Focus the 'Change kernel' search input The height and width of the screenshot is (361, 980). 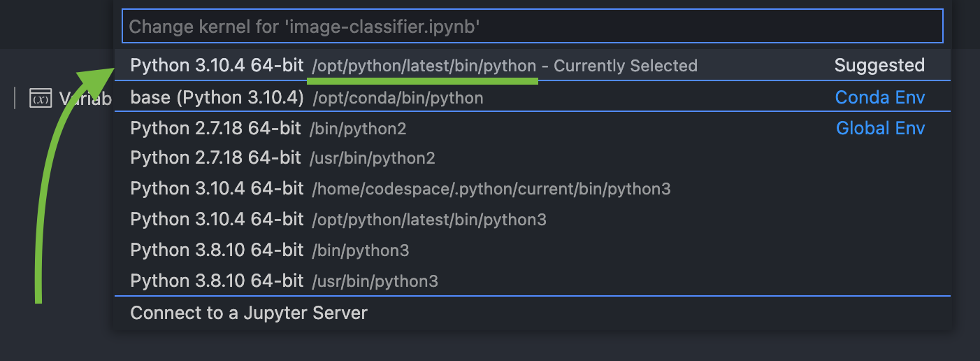[x=531, y=27]
